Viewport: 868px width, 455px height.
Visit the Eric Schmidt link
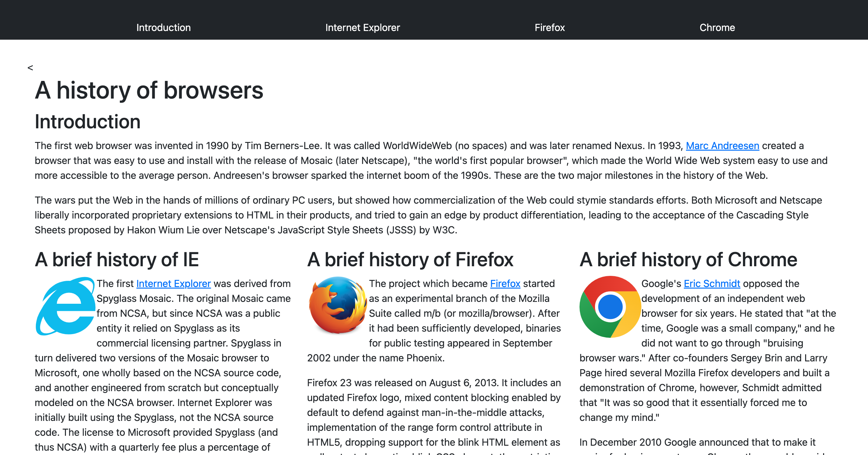pos(712,284)
